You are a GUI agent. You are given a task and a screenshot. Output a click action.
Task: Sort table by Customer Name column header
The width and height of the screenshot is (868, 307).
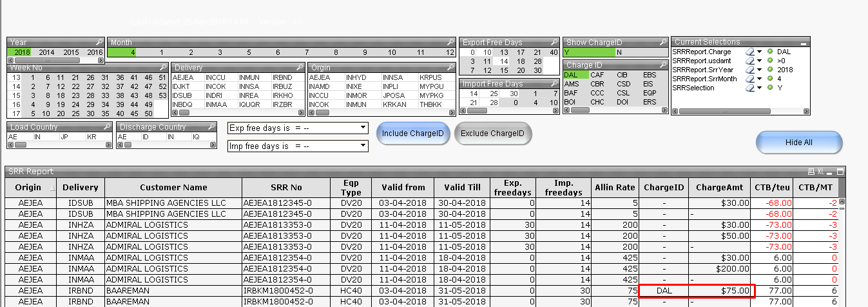(x=174, y=188)
